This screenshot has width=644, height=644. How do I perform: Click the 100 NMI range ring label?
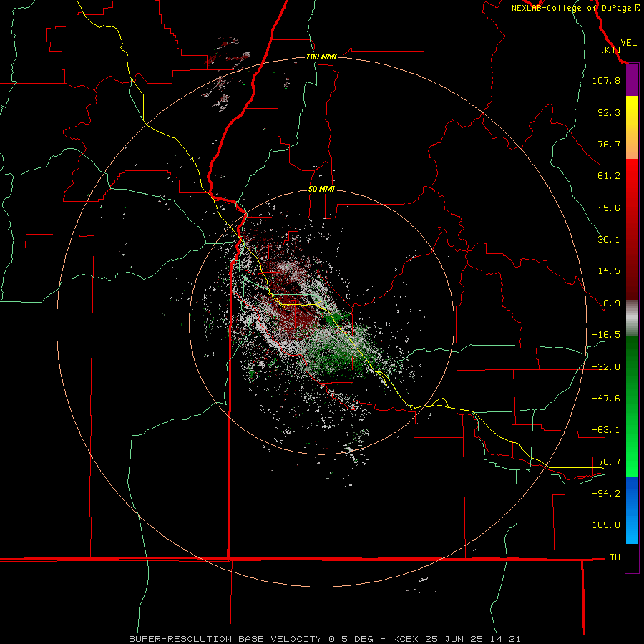click(321, 57)
